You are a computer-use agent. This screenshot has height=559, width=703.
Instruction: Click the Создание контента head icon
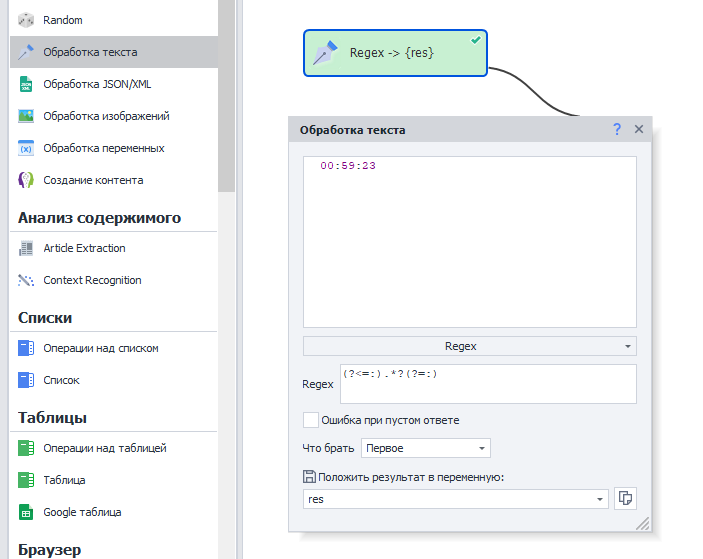[26, 180]
